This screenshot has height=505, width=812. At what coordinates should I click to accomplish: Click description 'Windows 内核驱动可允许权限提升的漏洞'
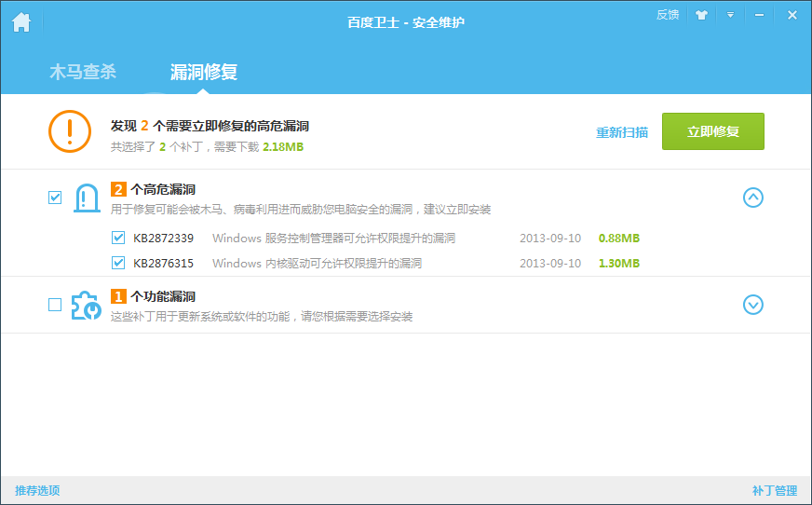click(x=317, y=263)
